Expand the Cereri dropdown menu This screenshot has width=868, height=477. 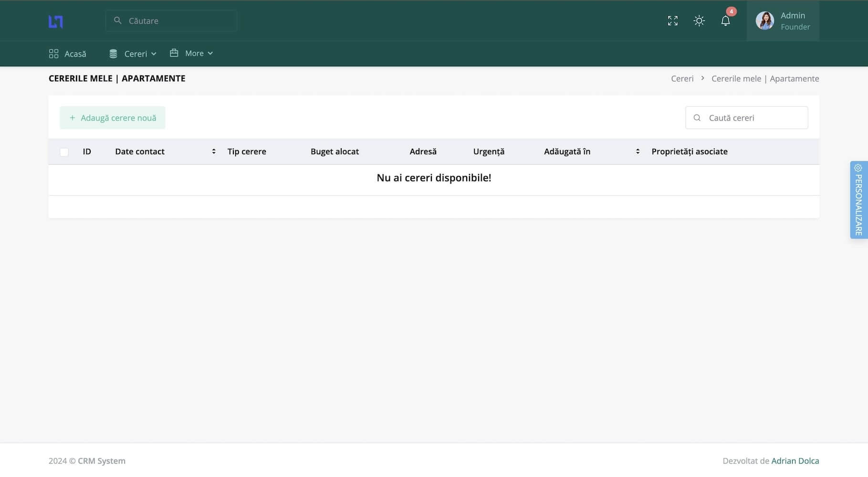point(136,54)
